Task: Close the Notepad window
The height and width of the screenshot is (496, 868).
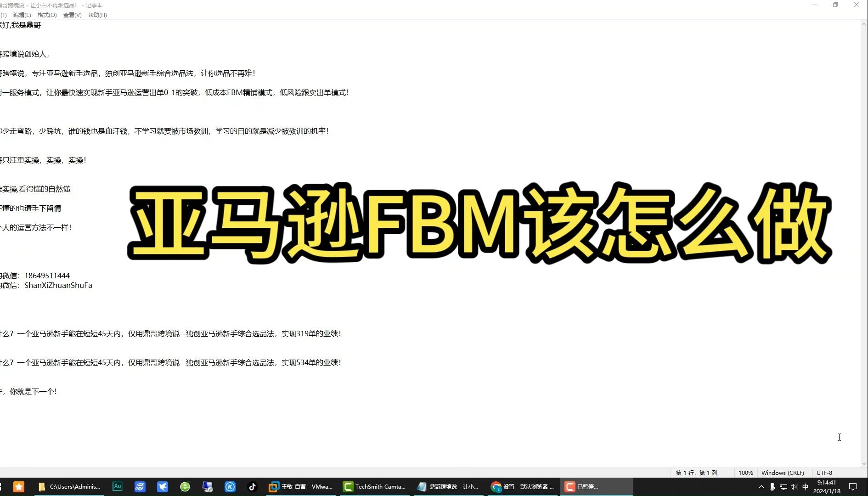Action: (857, 5)
